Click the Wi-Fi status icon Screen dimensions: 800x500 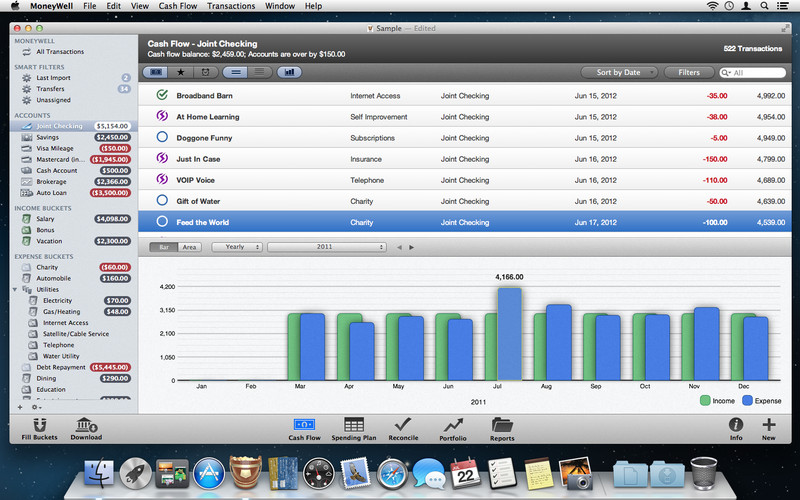(x=712, y=6)
